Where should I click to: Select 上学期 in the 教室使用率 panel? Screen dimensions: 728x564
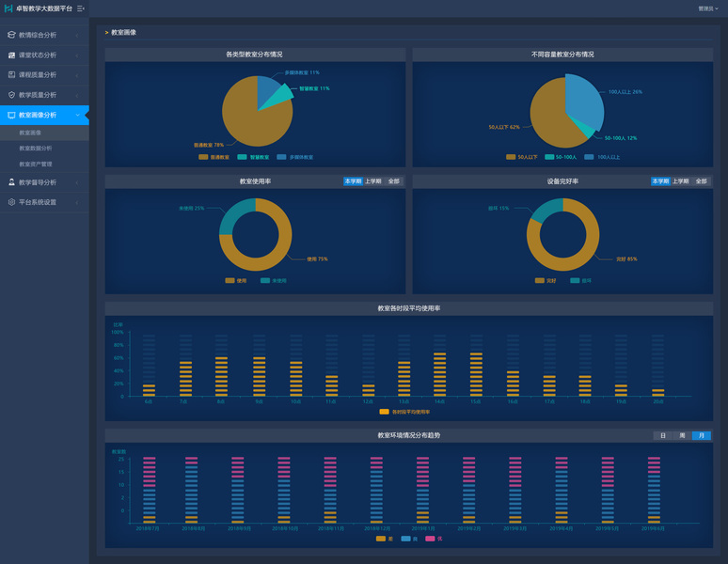click(x=372, y=181)
